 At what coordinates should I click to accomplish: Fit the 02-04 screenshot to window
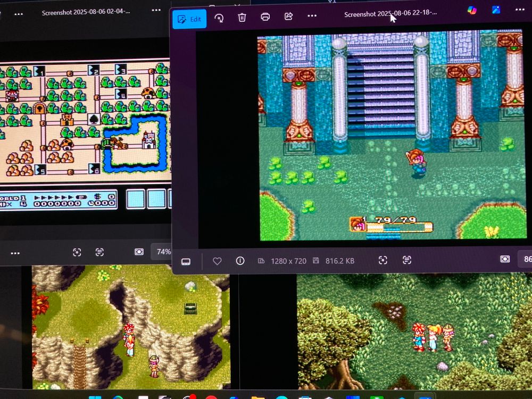click(139, 252)
